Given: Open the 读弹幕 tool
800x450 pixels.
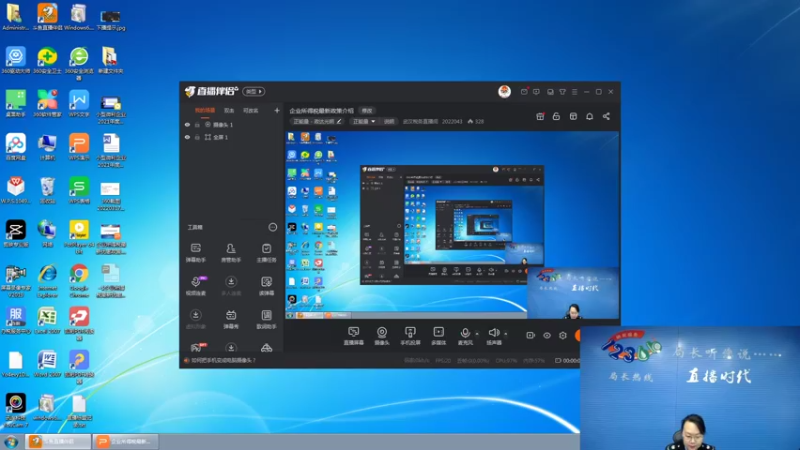Looking at the screenshot, I should (x=266, y=286).
